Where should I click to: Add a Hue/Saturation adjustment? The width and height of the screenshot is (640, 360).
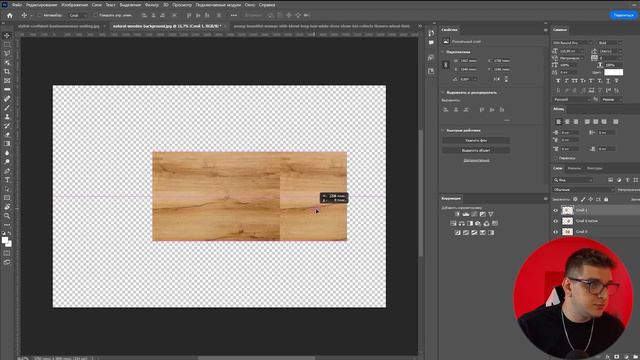tap(453, 223)
